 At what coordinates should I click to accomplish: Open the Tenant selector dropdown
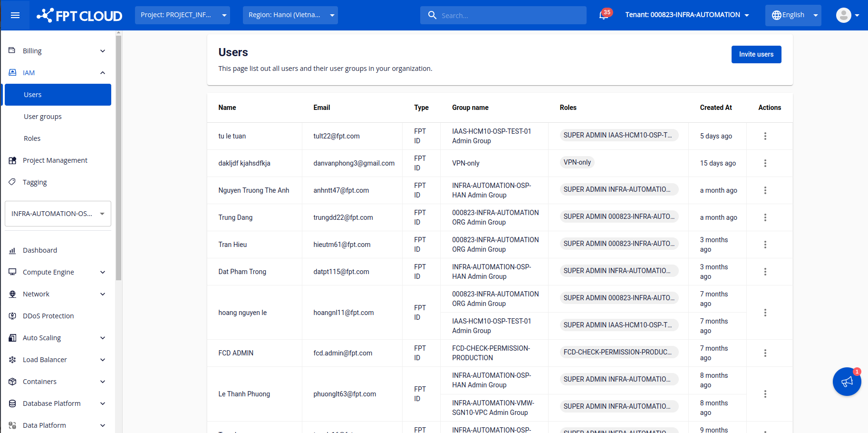click(687, 15)
